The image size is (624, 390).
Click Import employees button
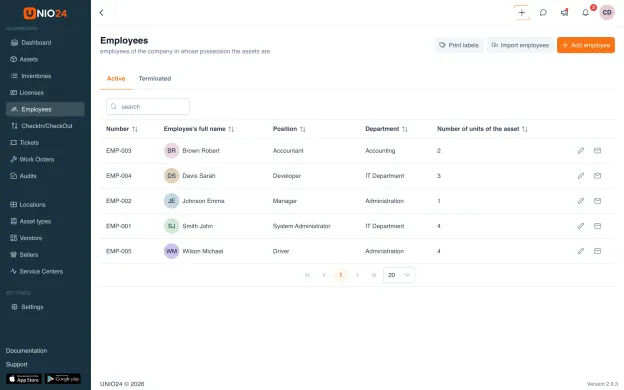pos(520,45)
